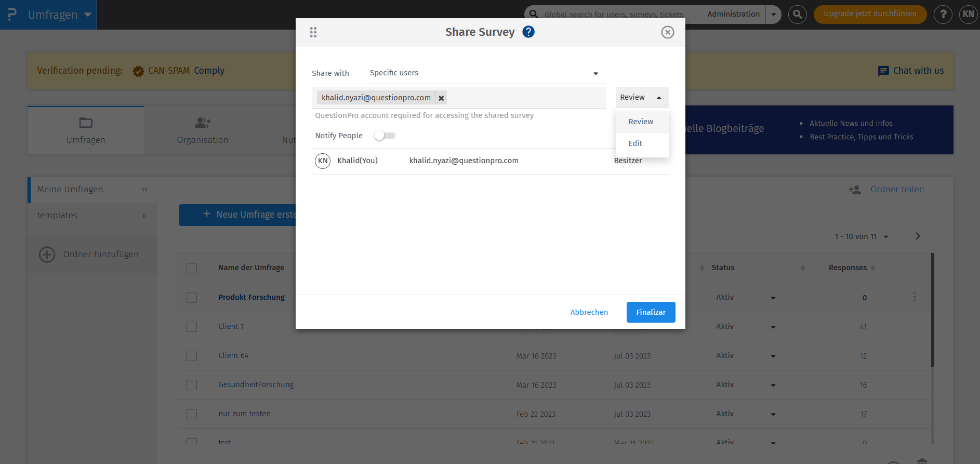Click Abbrechen to cancel sharing

589,312
